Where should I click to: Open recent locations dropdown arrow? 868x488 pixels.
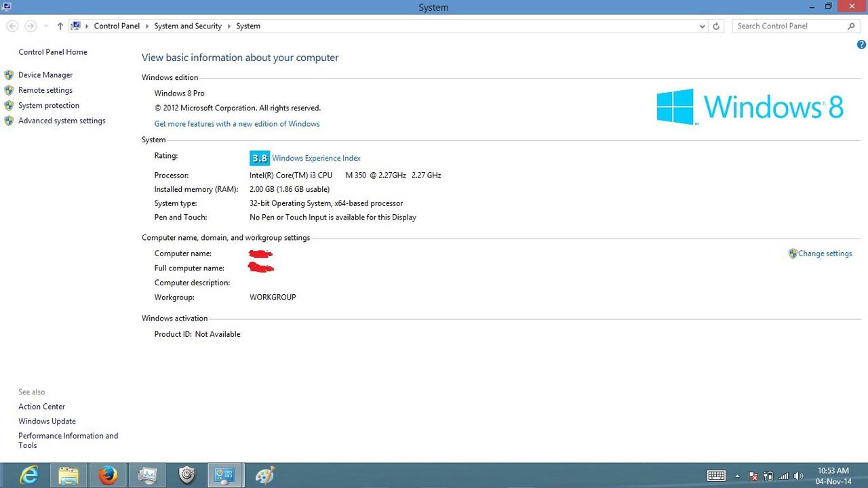click(x=45, y=26)
